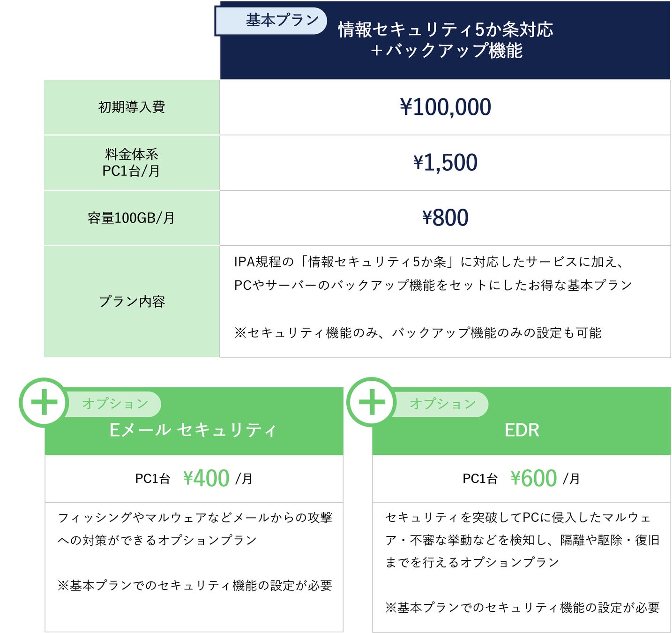Select the 基本プラン badge
This screenshot has height=633, width=672.
click(x=271, y=21)
